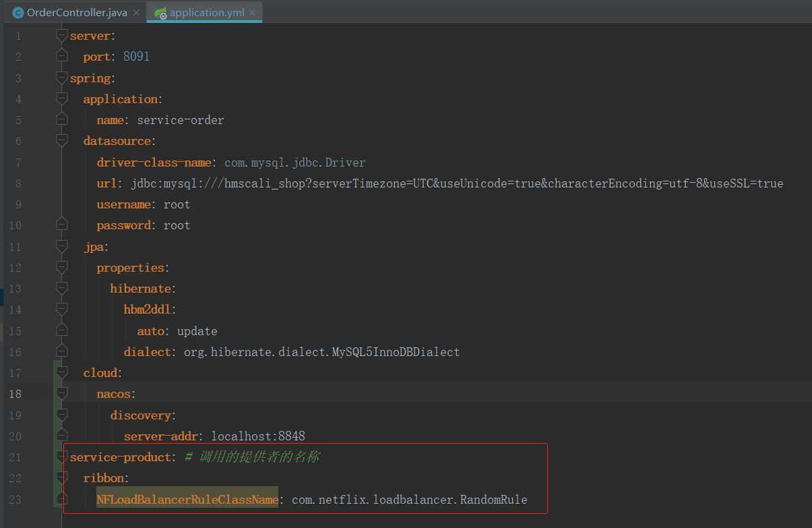
Task: Collapse the nacos section
Action: tap(62, 394)
